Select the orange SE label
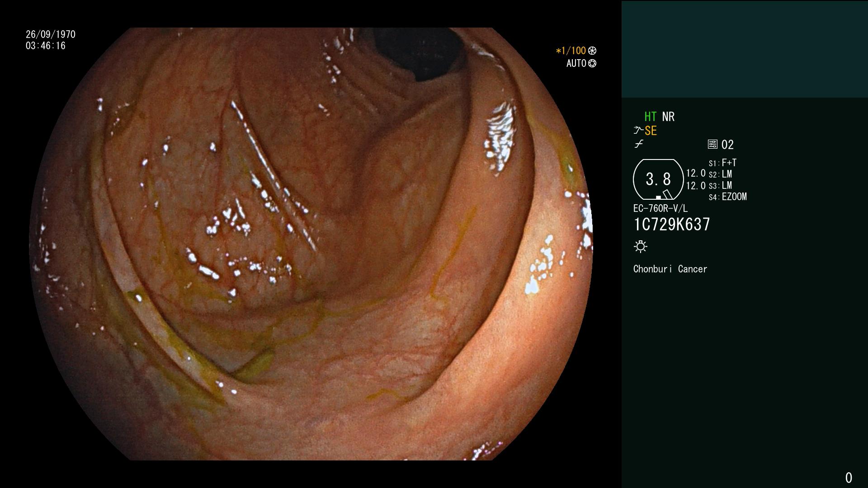This screenshot has height=488, width=868. (651, 131)
